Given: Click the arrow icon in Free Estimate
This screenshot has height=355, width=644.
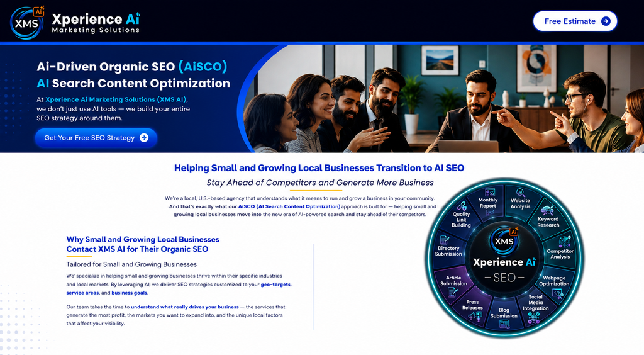Looking at the screenshot, I should pyautogui.click(x=606, y=21).
